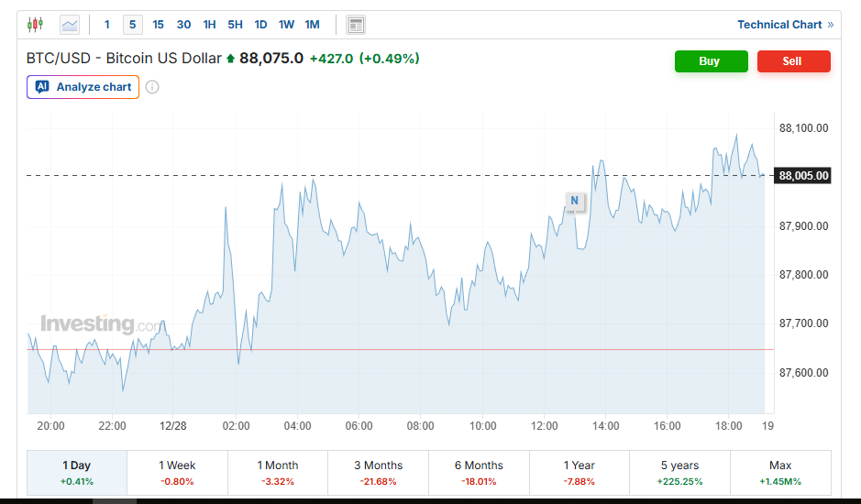
Task: Switch to candlestick chart type
Action: 35,25
